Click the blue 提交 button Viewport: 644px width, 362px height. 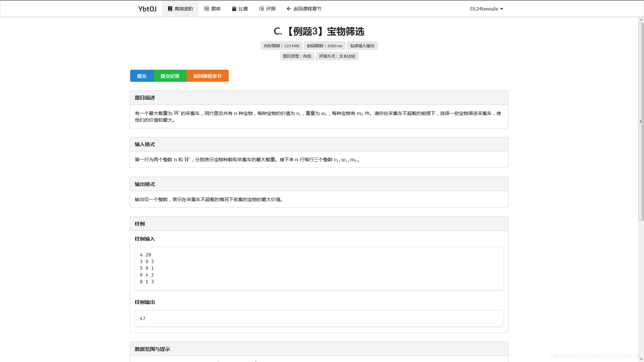(142, 76)
